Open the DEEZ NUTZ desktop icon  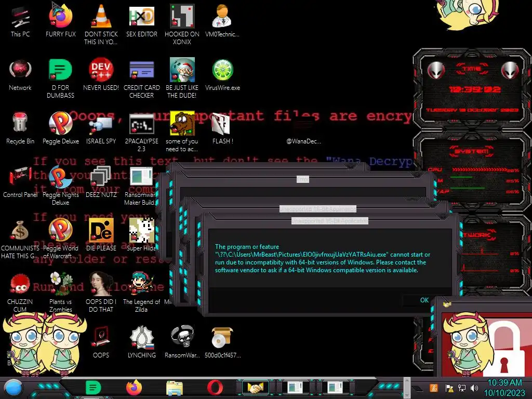101,181
